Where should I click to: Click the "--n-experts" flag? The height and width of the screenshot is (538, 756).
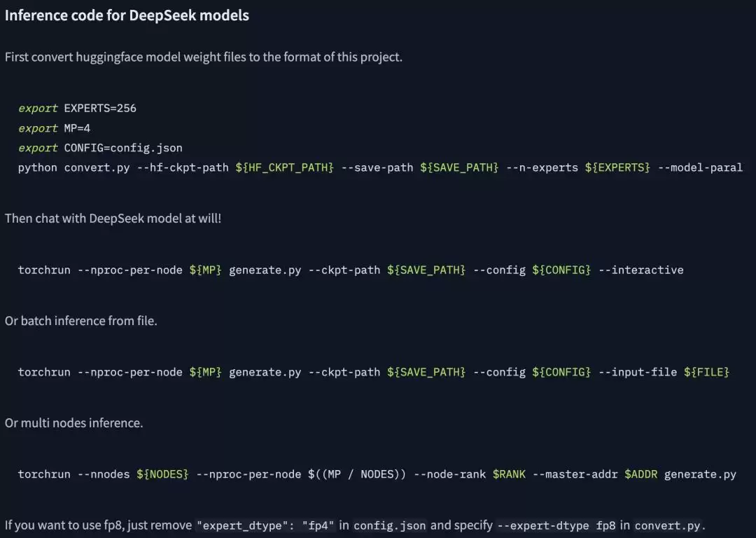542,167
